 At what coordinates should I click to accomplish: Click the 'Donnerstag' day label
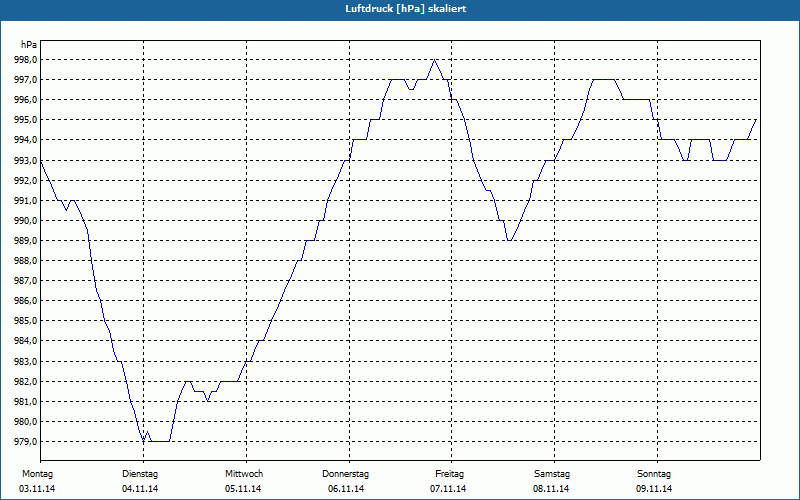345,474
